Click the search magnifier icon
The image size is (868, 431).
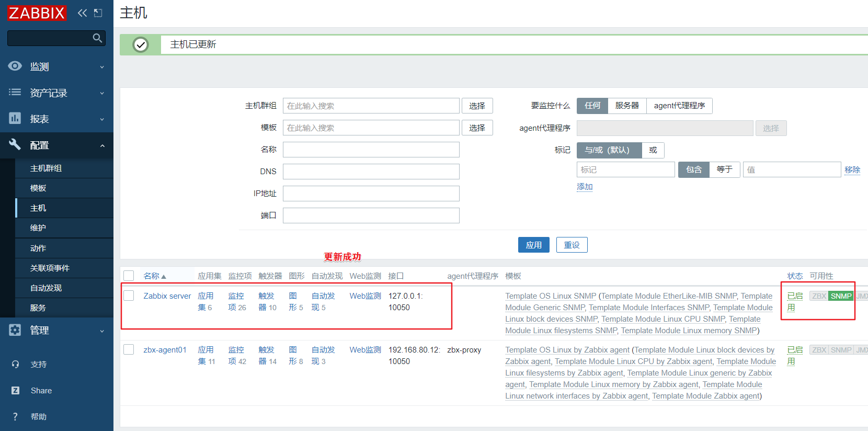[97, 38]
